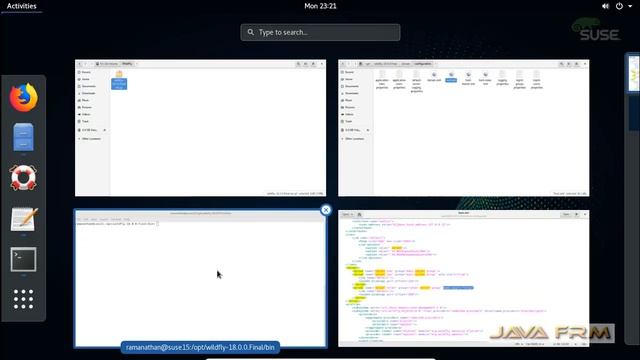Click the Activities button in top bar

coord(22,6)
